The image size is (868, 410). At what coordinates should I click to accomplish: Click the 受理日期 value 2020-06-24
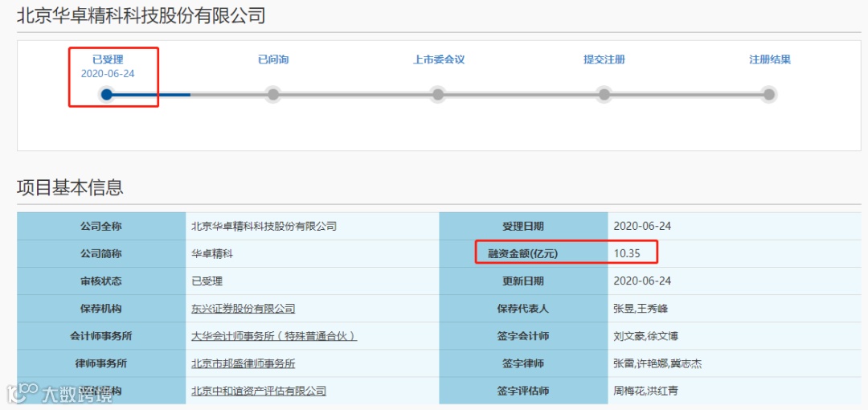tap(642, 226)
